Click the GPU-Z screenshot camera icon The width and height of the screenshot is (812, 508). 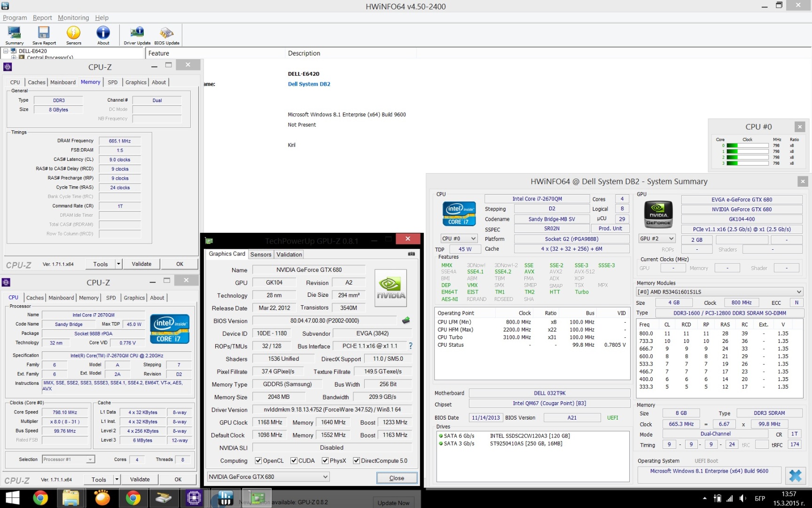[x=412, y=254]
